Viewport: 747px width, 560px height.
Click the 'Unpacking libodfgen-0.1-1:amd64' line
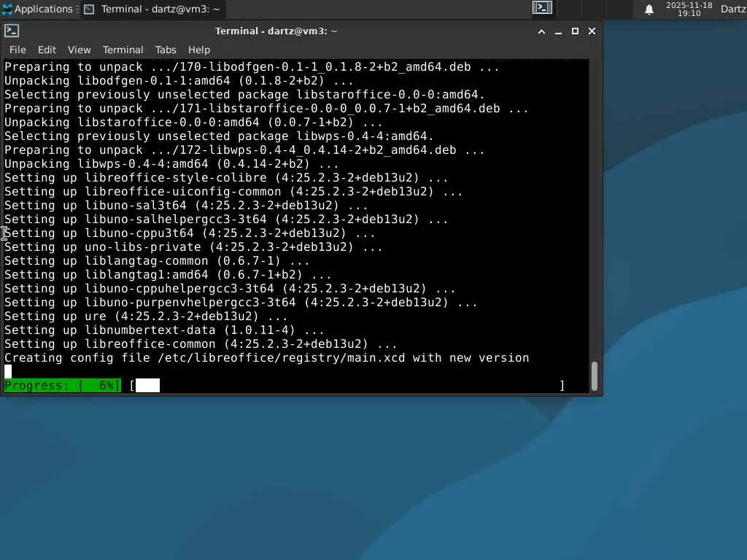pyautogui.click(x=179, y=81)
